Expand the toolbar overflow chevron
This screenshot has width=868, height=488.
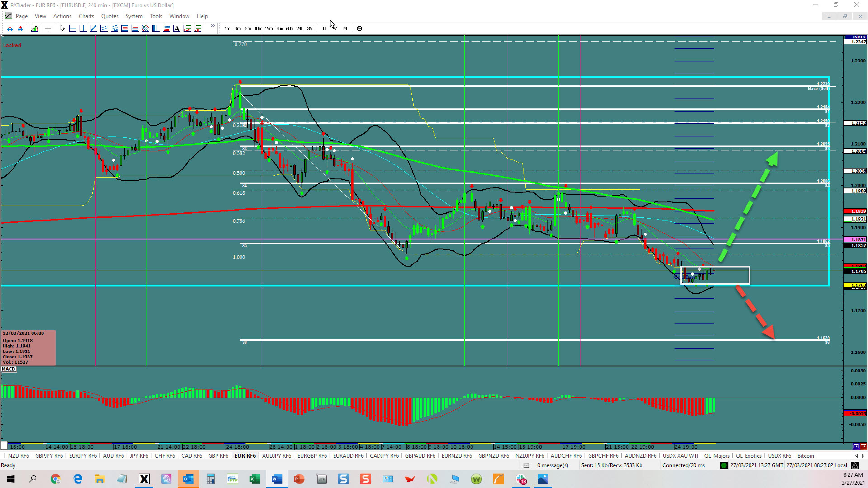213,26
